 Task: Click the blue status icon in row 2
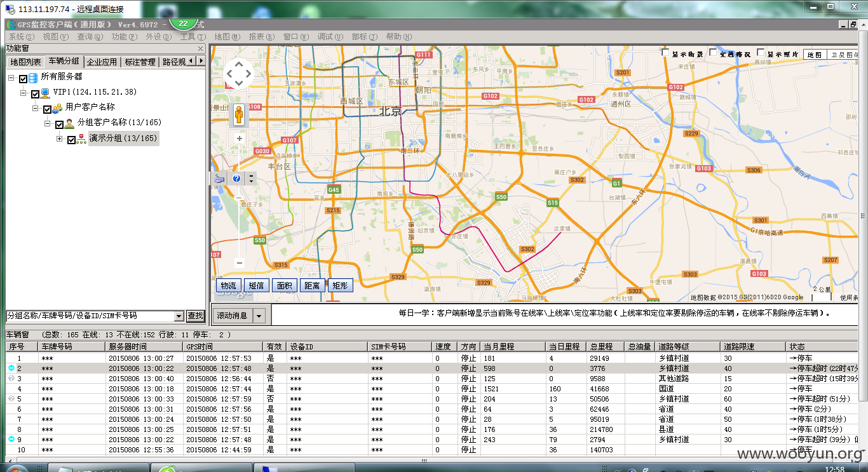tap(11, 368)
